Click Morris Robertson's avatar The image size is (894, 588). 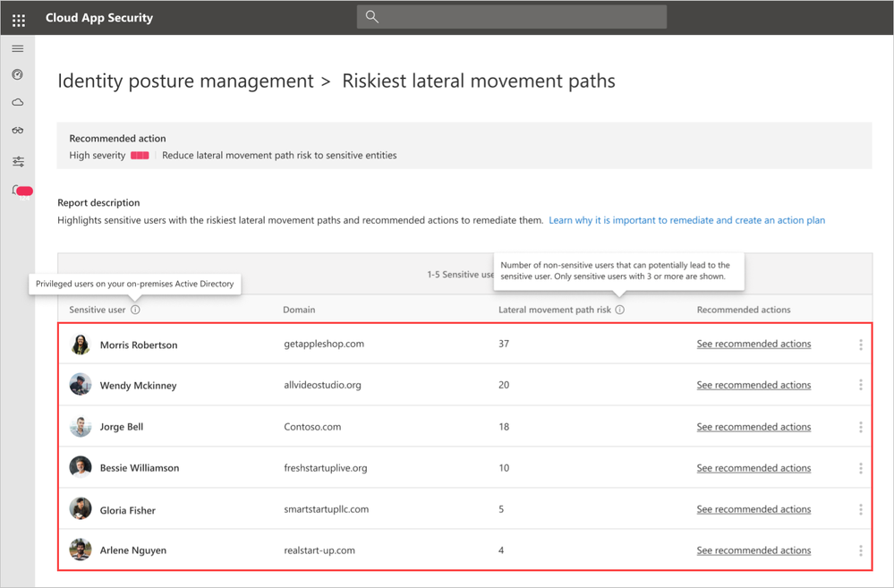coord(81,344)
